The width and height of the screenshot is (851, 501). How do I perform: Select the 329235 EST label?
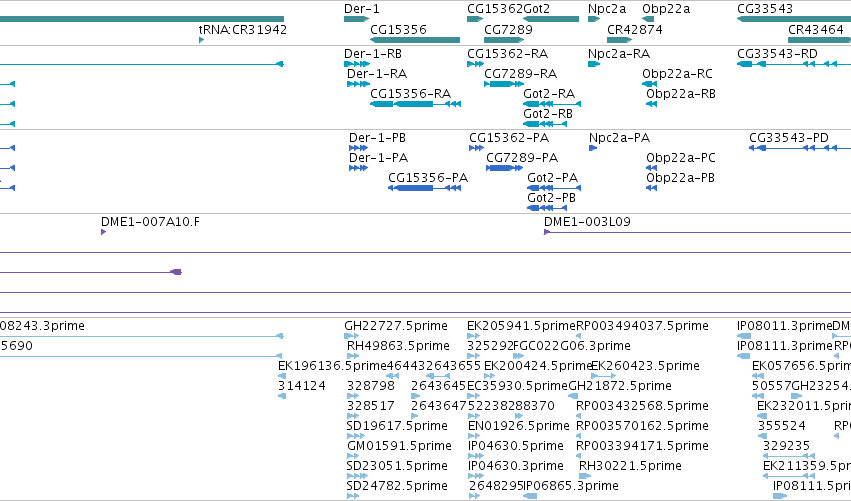coord(786,446)
